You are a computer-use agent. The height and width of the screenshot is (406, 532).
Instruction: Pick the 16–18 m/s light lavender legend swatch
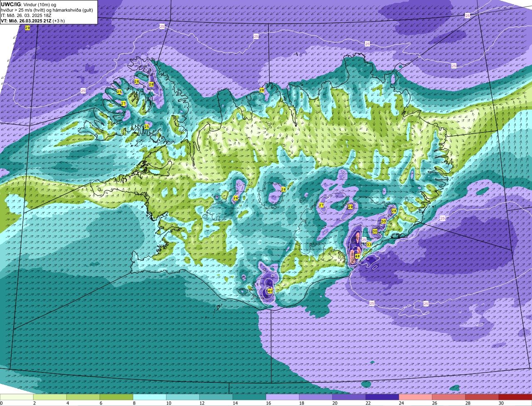click(x=283, y=397)
